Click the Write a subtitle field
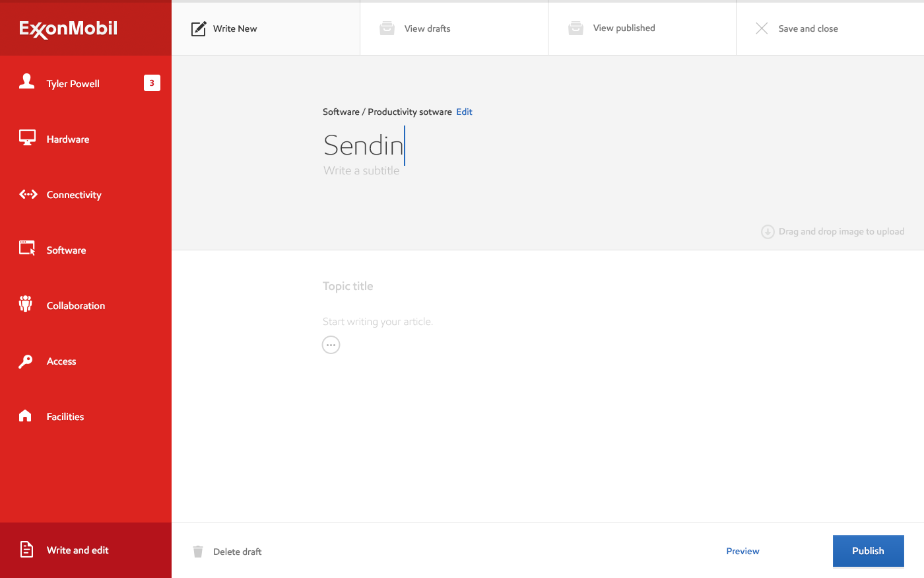Screen dimensions: 924x578 362,170
